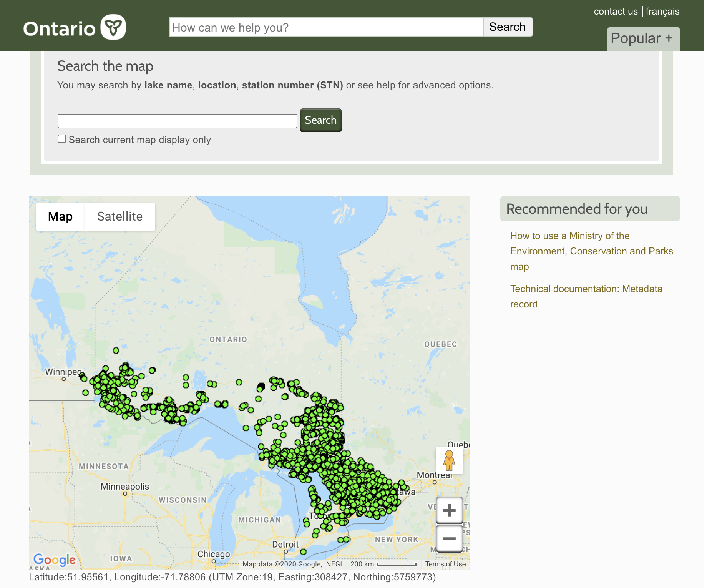Open the contact us link

coord(616,12)
